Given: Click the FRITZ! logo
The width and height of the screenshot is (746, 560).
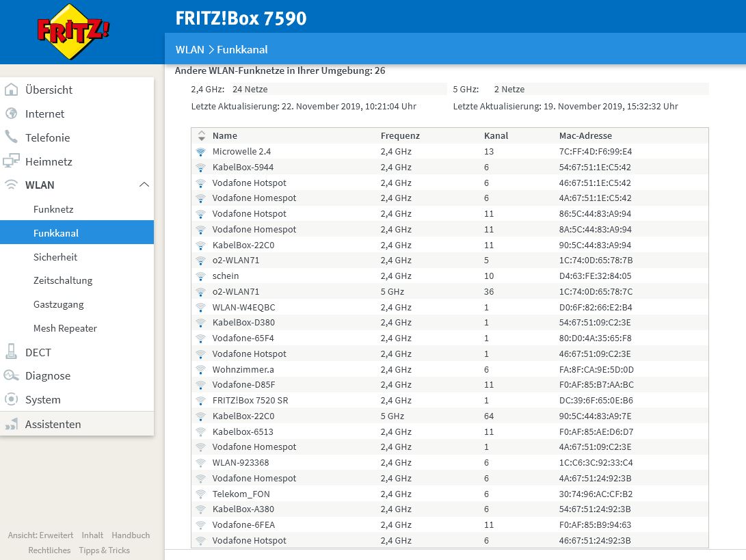Looking at the screenshot, I should coord(72,31).
